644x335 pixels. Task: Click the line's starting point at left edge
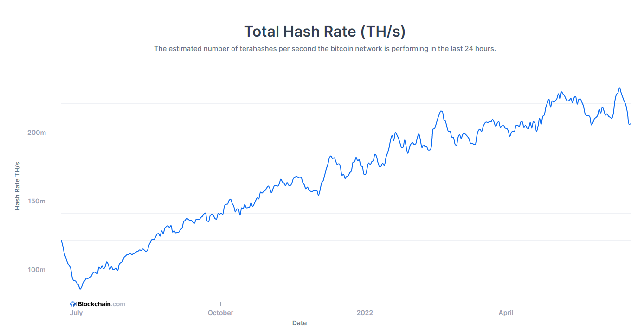coord(61,240)
